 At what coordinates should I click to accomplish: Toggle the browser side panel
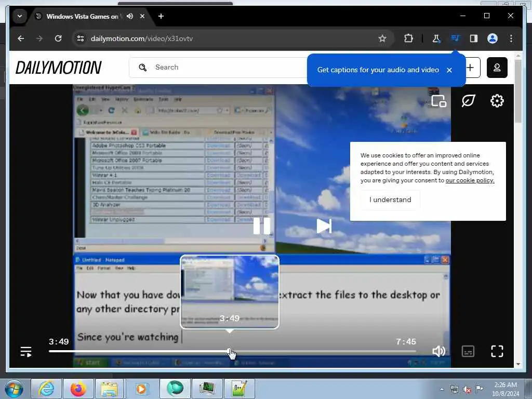click(474, 38)
